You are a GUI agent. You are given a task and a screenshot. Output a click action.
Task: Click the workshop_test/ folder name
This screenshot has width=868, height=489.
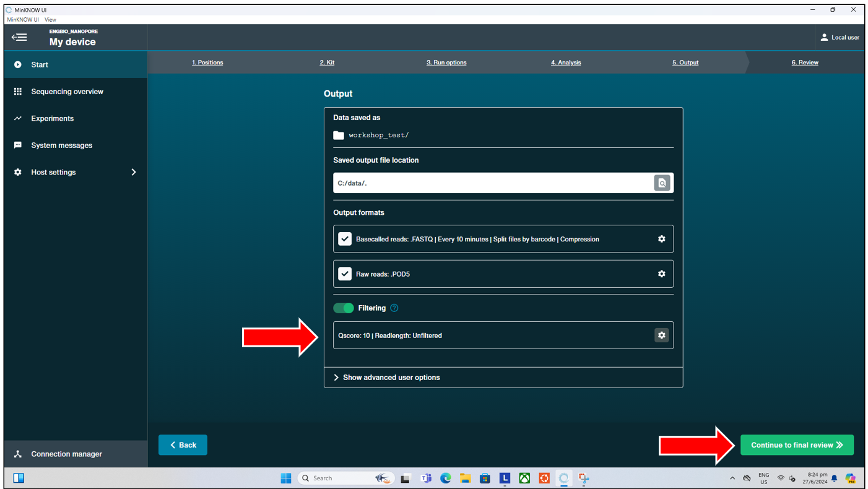point(379,135)
